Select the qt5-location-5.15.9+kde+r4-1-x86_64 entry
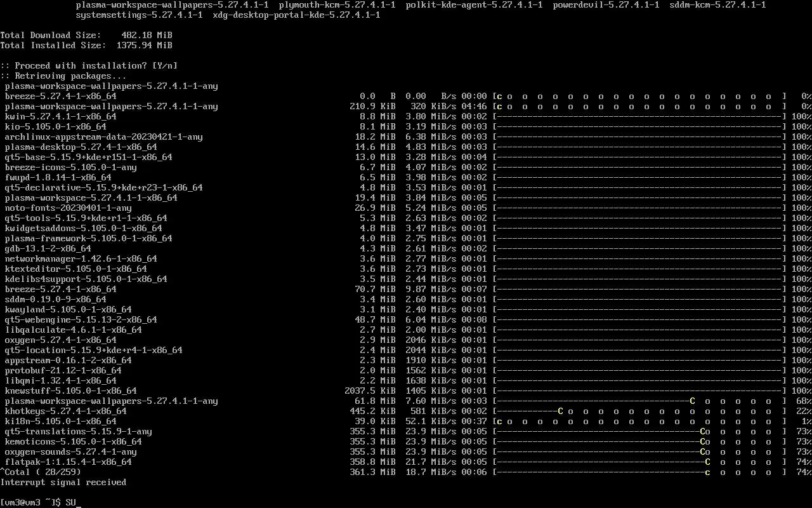Viewport: 812px width, 508px height. (94, 351)
